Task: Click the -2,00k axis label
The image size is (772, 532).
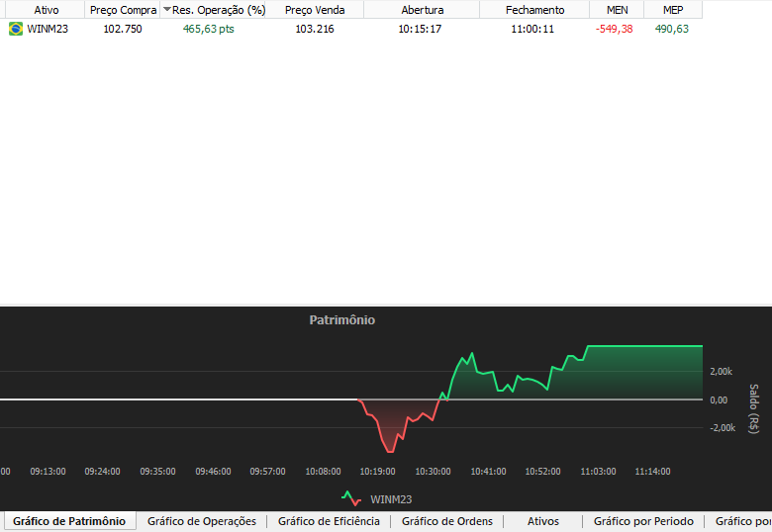Action: (x=723, y=428)
